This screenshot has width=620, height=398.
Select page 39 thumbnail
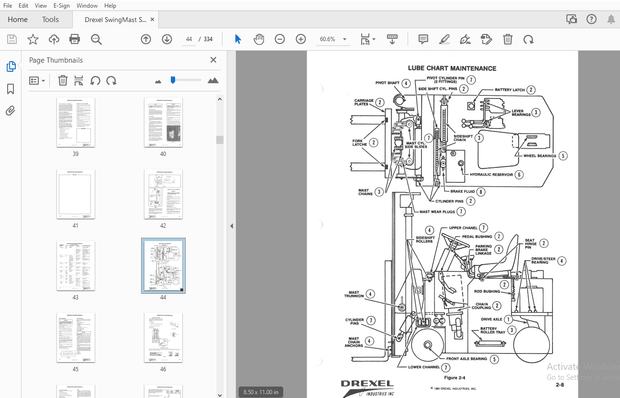point(76,123)
